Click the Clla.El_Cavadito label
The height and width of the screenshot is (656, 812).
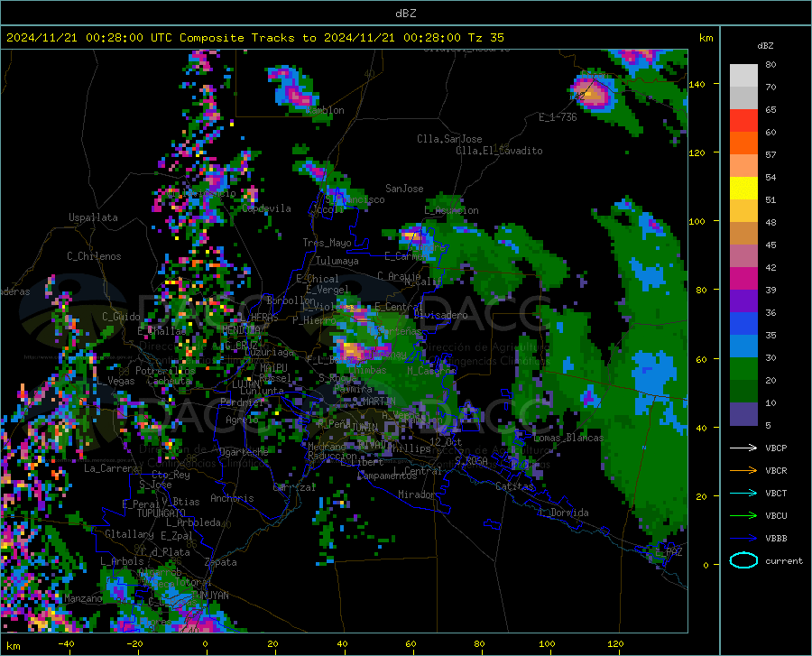(499, 151)
